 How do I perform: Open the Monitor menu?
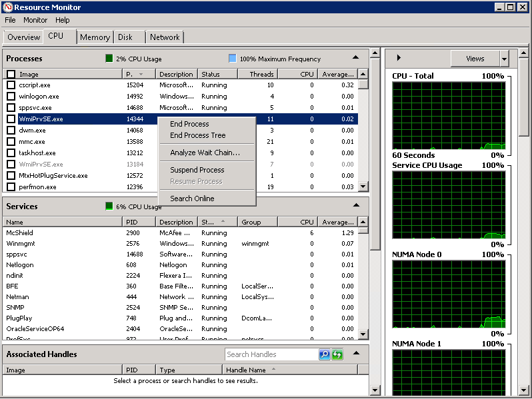point(35,20)
